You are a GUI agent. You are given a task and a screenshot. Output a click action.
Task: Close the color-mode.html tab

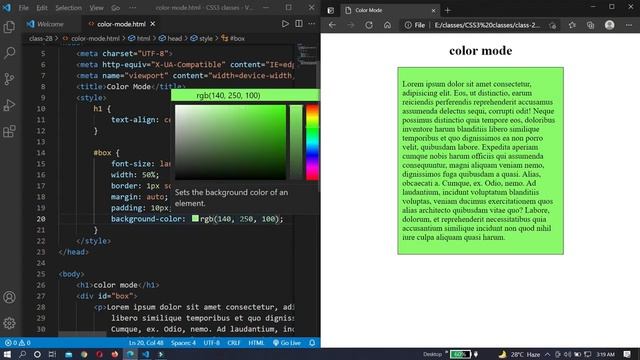point(153,24)
